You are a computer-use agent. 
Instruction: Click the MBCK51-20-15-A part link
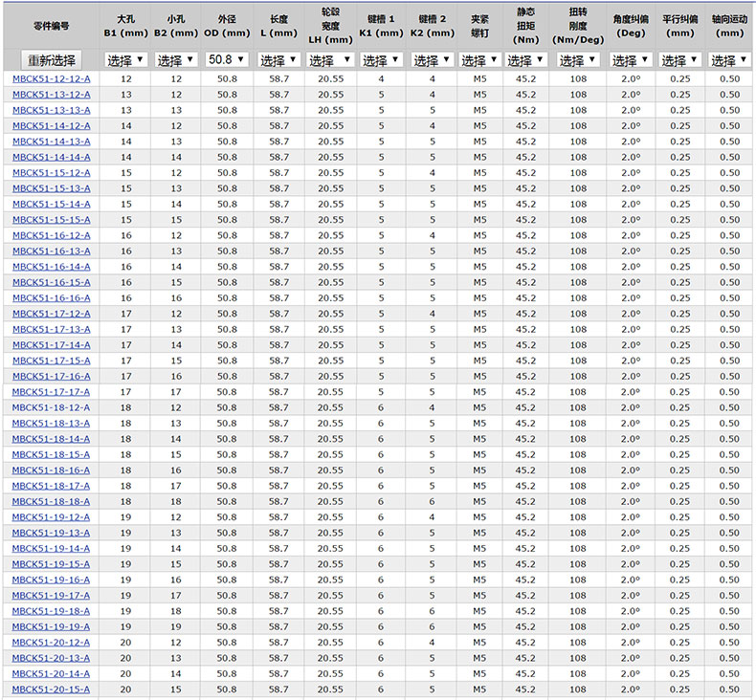point(52,689)
